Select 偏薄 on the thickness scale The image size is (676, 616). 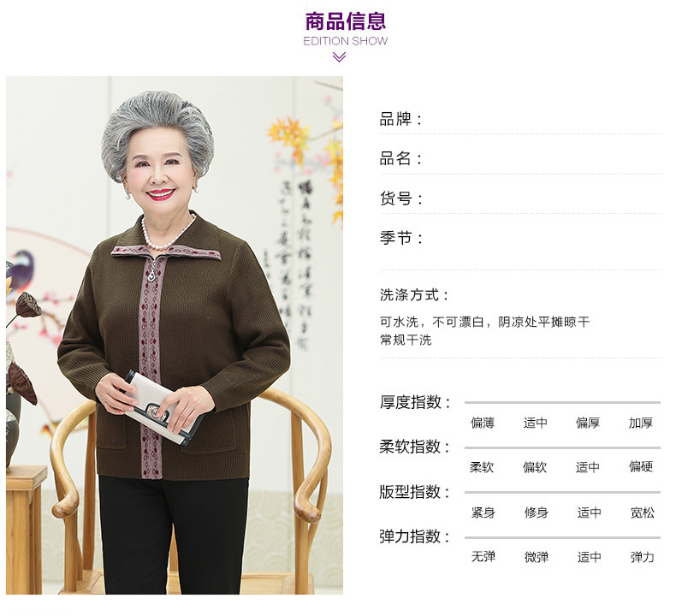pyautogui.click(x=483, y=423)
